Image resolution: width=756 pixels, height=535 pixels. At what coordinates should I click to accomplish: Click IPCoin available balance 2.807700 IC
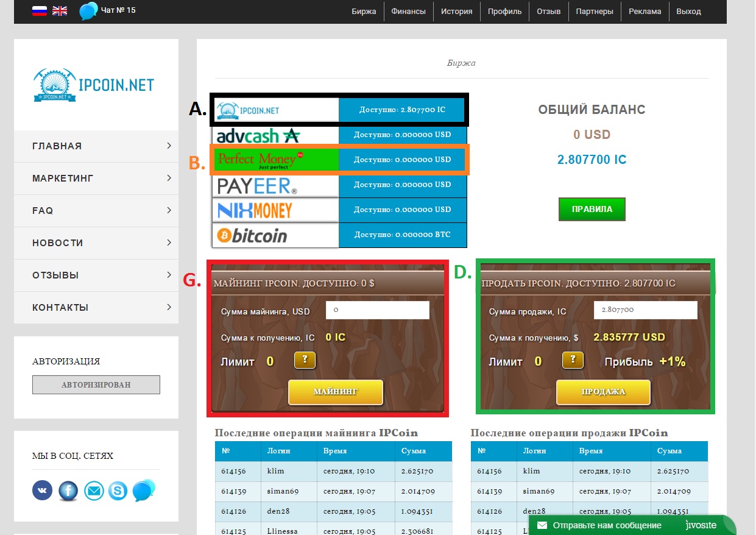(x=402, y=110)
